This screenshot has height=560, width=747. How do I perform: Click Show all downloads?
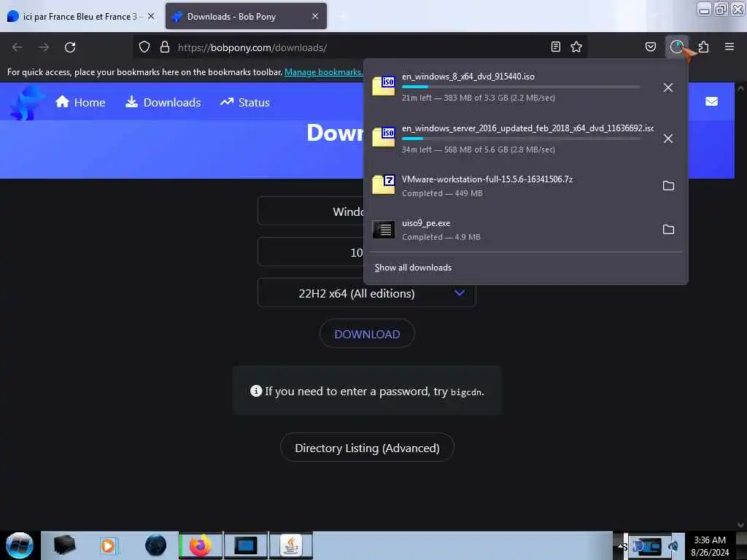point(413,268)
